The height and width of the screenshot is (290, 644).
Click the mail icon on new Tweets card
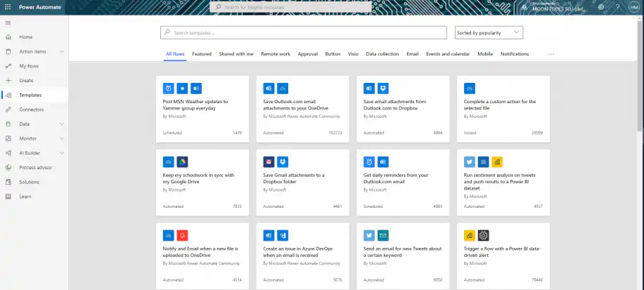(x=383, y=235)
